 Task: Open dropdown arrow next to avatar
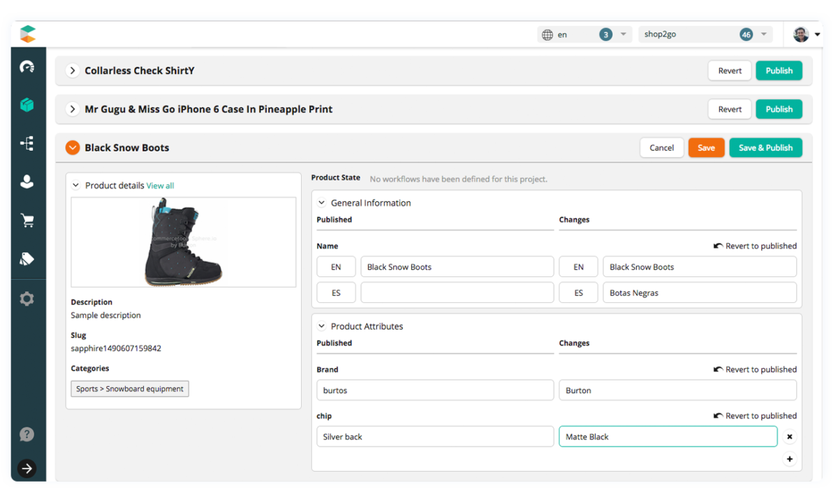coord(817,34)
